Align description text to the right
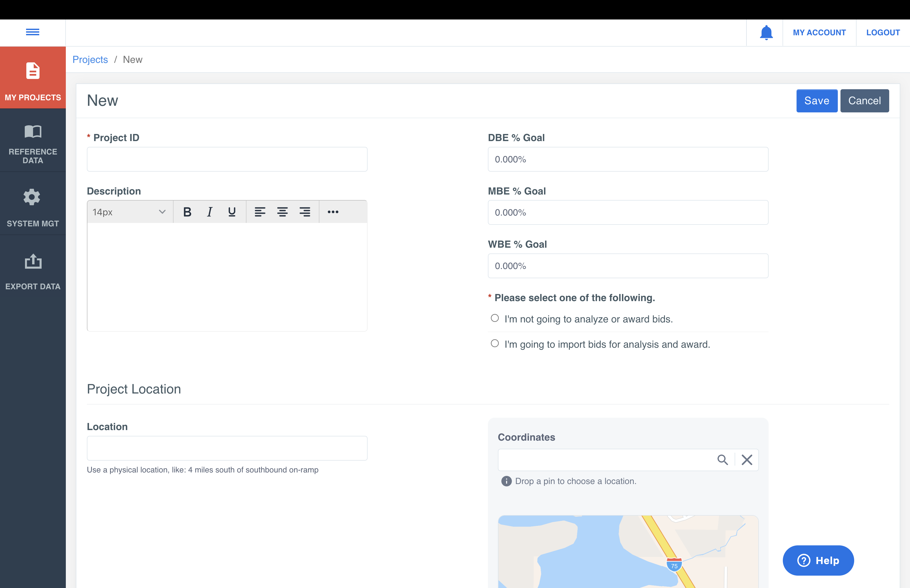 [x=305, y=212]
